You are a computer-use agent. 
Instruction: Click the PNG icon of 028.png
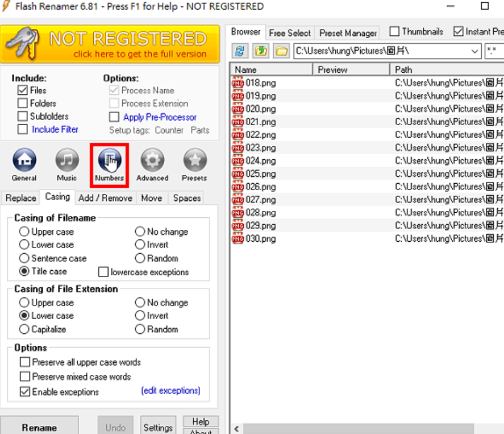click(238, 213)
